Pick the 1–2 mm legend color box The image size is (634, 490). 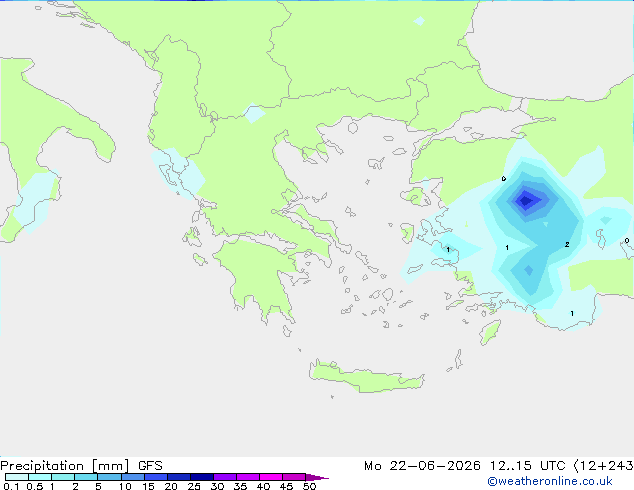click(x=63, y=477)
